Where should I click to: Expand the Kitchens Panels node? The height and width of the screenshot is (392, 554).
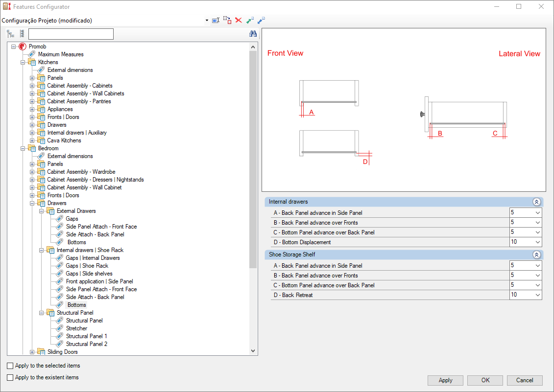pos(32,78)
